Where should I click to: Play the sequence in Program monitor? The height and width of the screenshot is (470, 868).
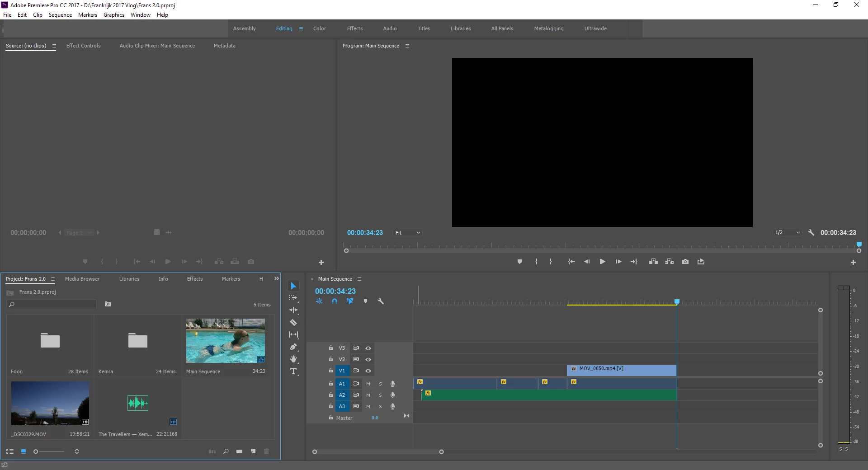tap(602, 262)
